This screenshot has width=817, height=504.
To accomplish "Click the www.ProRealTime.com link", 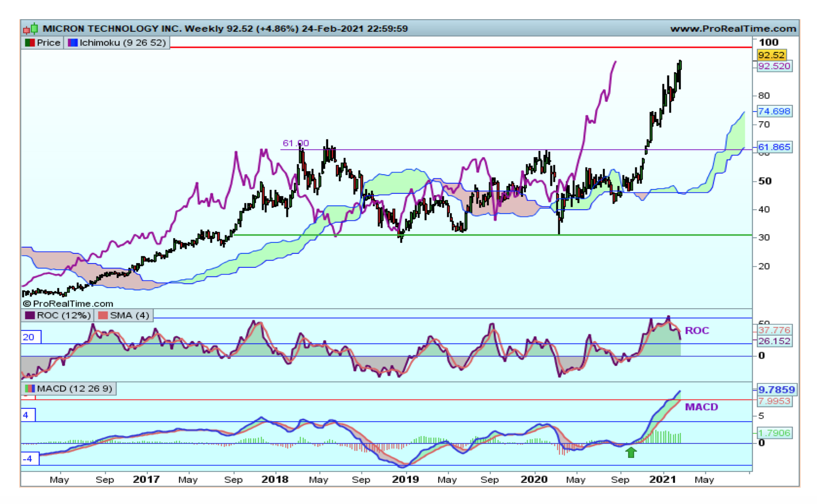I will [x=733, y=29].
